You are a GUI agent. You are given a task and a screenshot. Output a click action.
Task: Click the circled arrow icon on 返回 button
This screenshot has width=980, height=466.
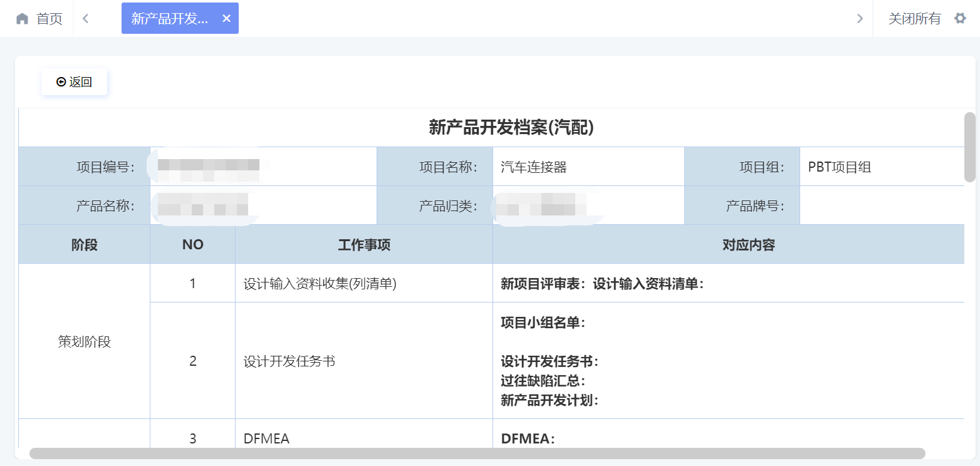[x=61, y=81]
